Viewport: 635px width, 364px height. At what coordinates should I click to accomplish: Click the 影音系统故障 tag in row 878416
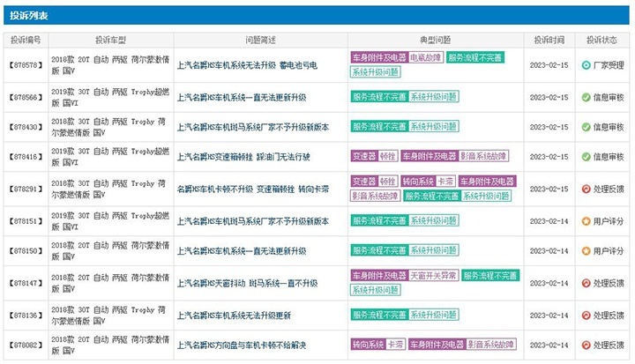[x=483, y=156]
